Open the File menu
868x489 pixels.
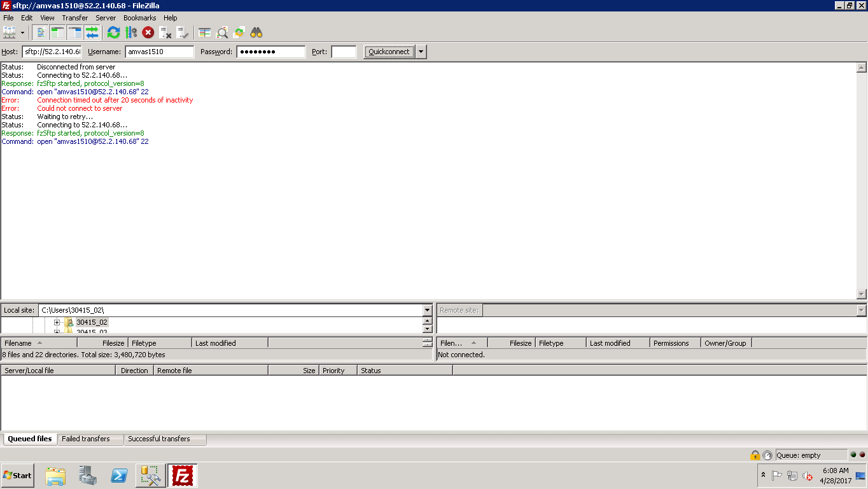point(8,18)
